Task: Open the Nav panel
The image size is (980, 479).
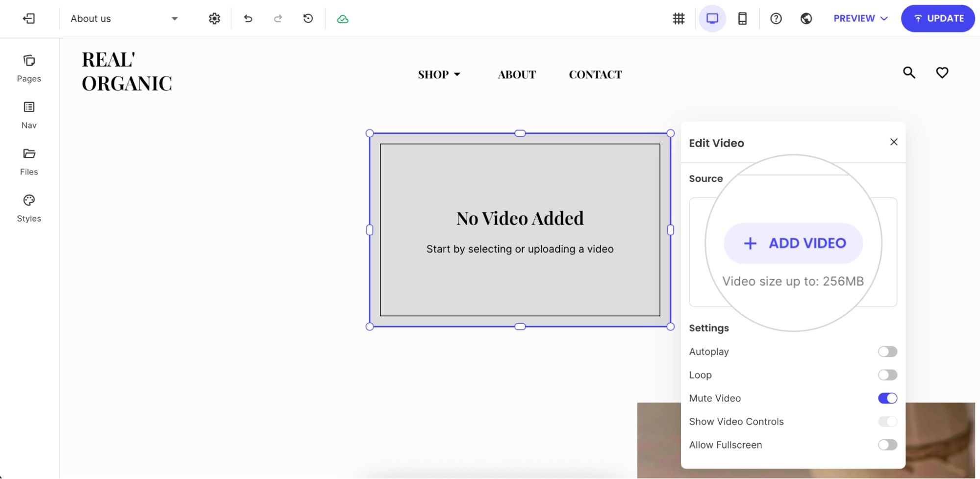Action: (29, 115)
